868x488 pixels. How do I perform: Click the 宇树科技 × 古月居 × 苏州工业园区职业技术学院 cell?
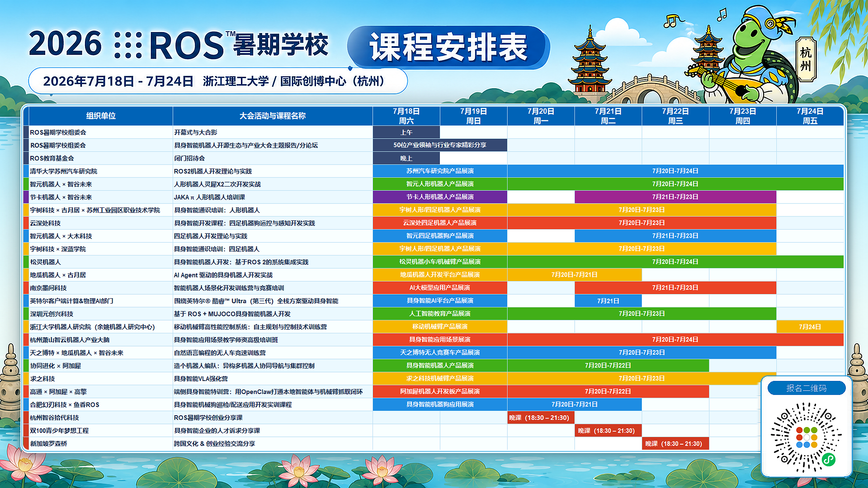click(101, 210)
